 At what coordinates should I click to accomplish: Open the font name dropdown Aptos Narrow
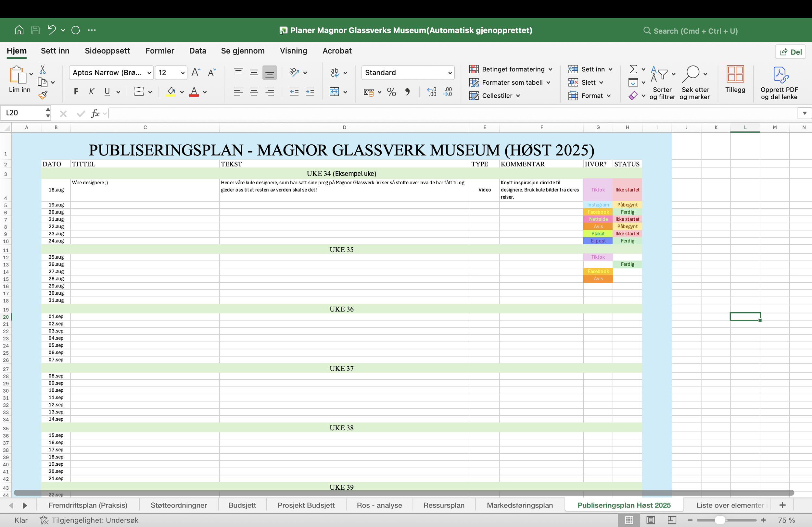click(111, 73)
